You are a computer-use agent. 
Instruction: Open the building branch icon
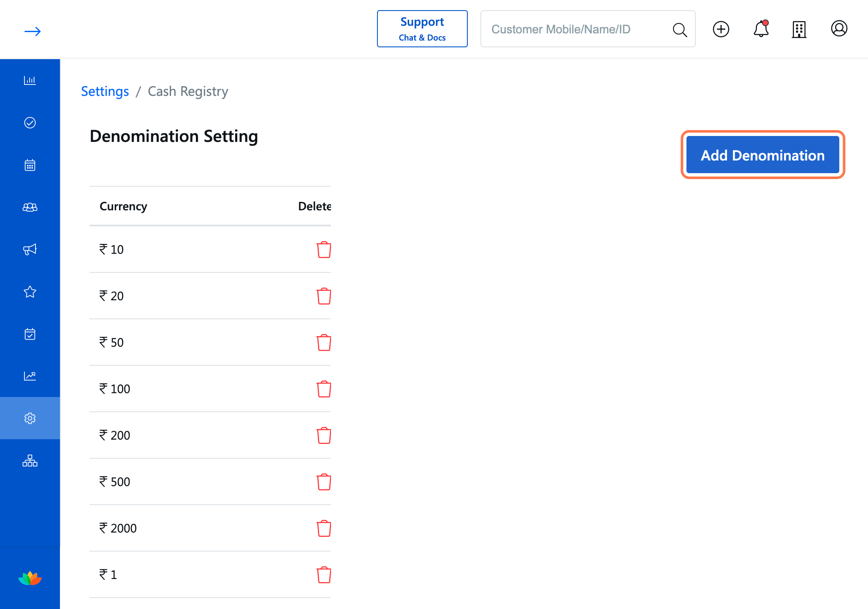point(799,29)
